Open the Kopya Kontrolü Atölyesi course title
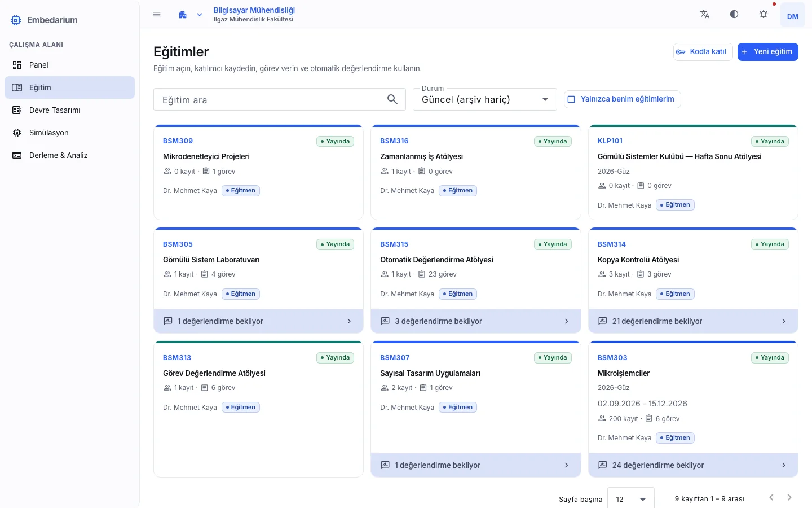The width and height of the screenshot is (812, 508). click(638, 260)
